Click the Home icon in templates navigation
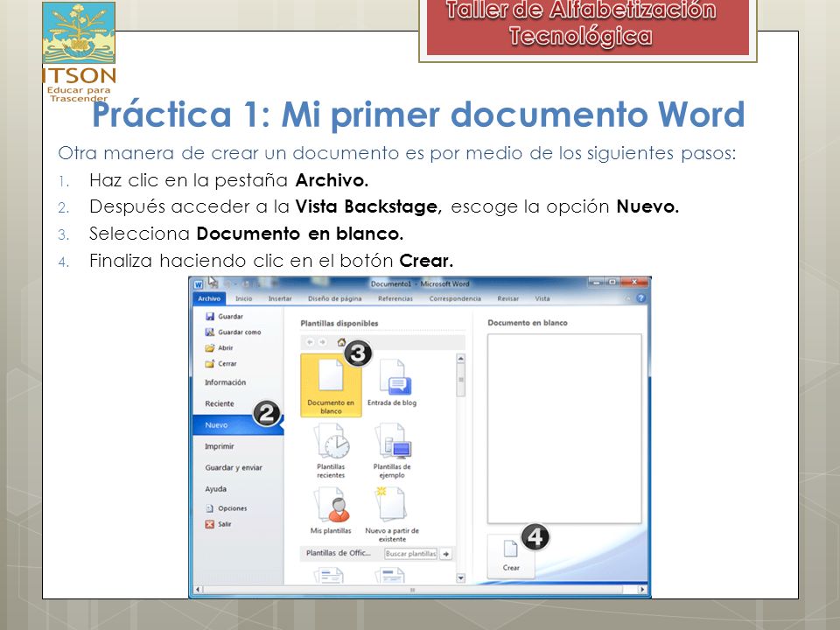840x630 pixels. coord(341,342)
